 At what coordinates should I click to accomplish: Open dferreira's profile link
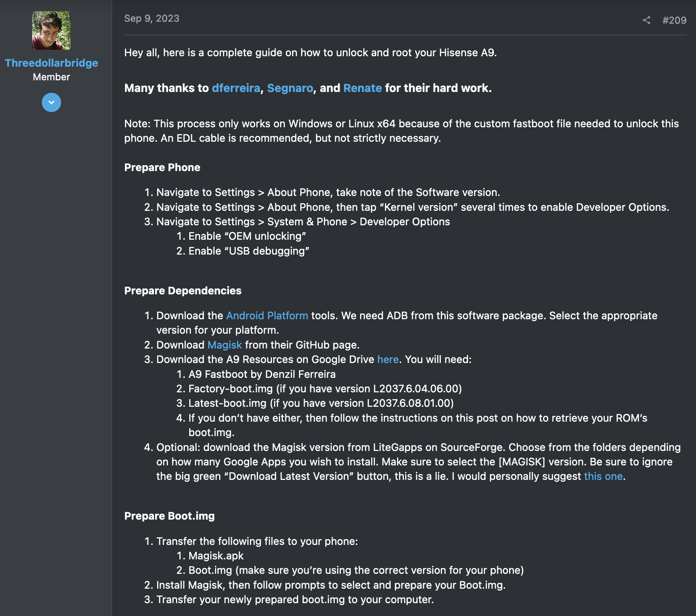click(x=236, y=88)
